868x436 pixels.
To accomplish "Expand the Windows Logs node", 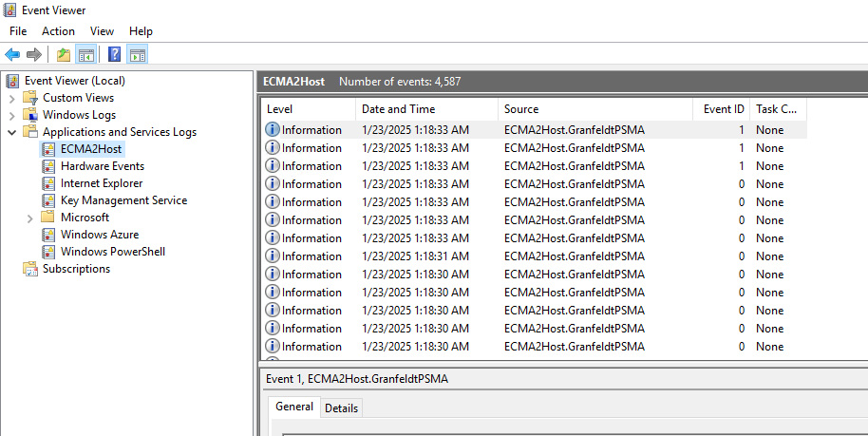I will pyautogui.click(x=11, y=115).
